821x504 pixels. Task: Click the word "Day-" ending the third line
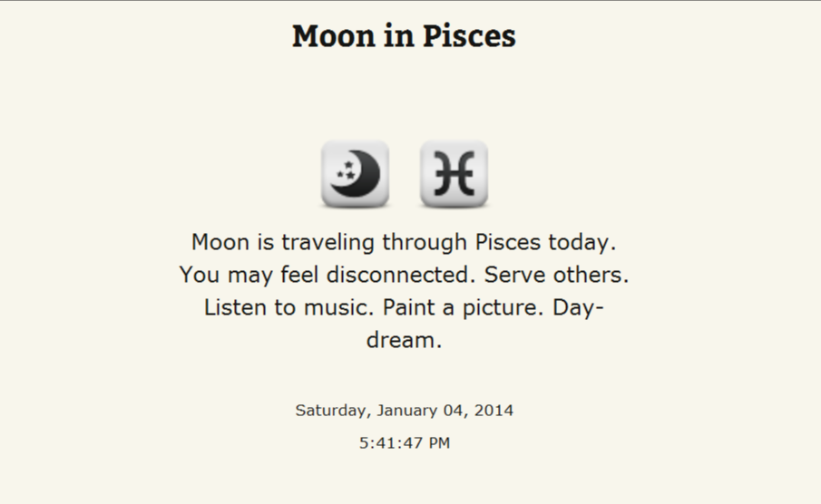click(578, 307)
